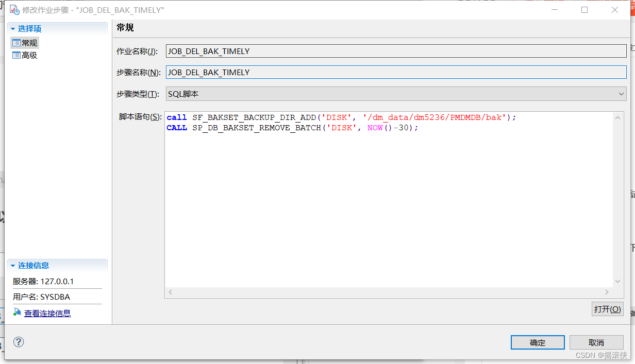Click the 脚本语句(S) label
The height and width of the screenshot is (364, 635).
pyautogui.click(x=141, y=117)
